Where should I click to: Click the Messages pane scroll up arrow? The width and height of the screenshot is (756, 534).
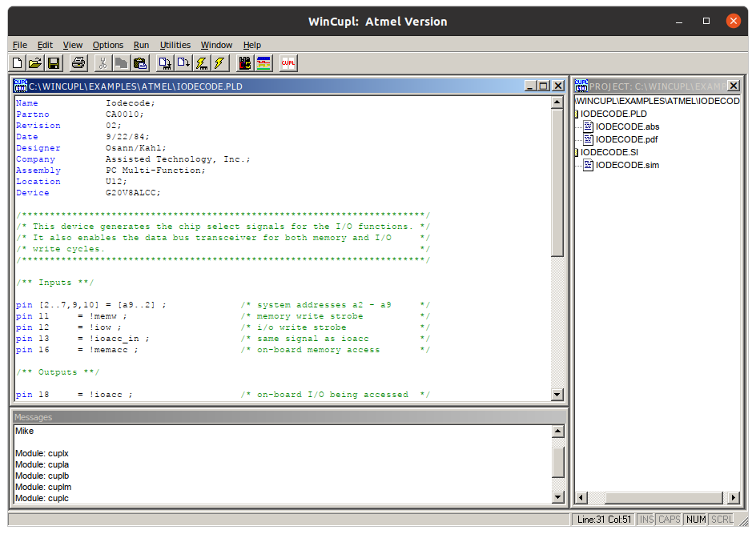(557, 432)
